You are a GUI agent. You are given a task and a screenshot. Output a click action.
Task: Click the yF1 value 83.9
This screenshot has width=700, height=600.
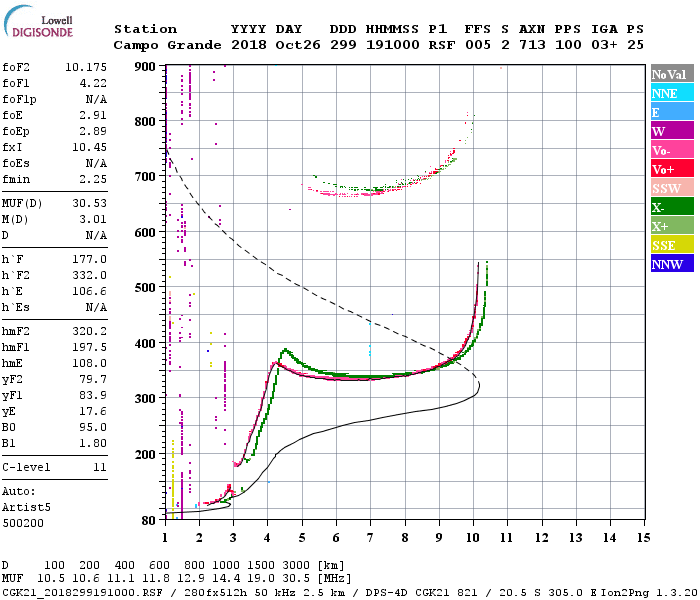[x=93, y=396]
